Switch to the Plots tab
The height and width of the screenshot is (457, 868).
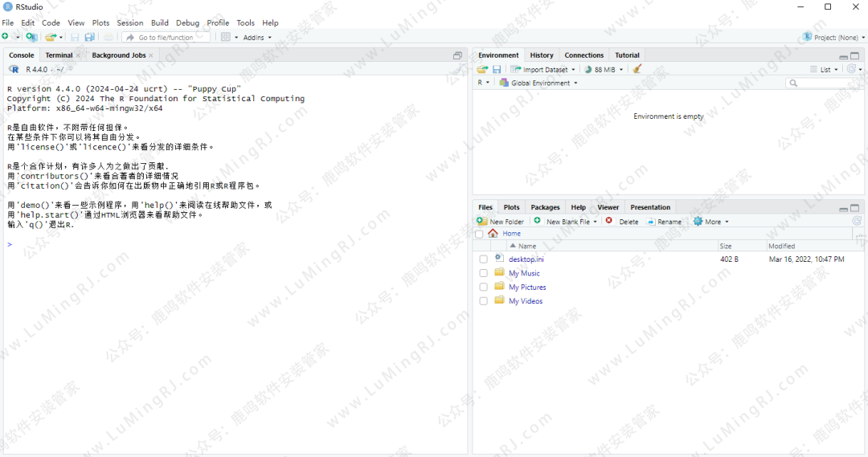tap(511, 207)
